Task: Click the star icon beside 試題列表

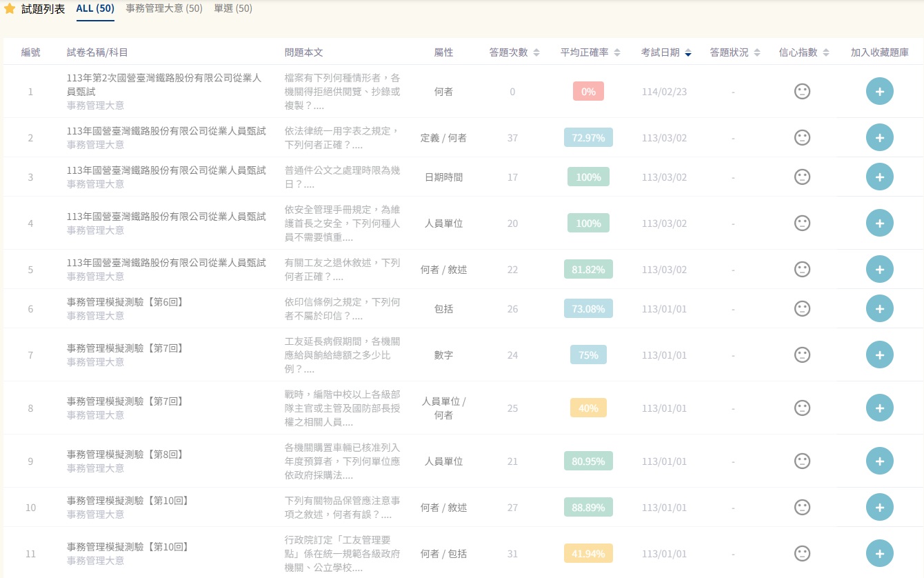Action: [x=10, y=9]
